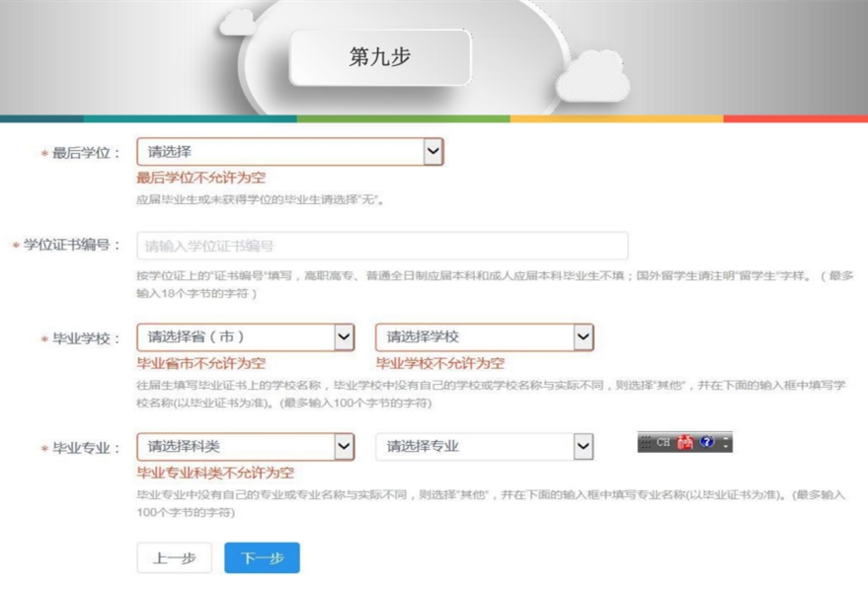Click the 学位证书编号 input field
Image resolution: width=868 pixels, height=592 pixels.
(381, 246)
